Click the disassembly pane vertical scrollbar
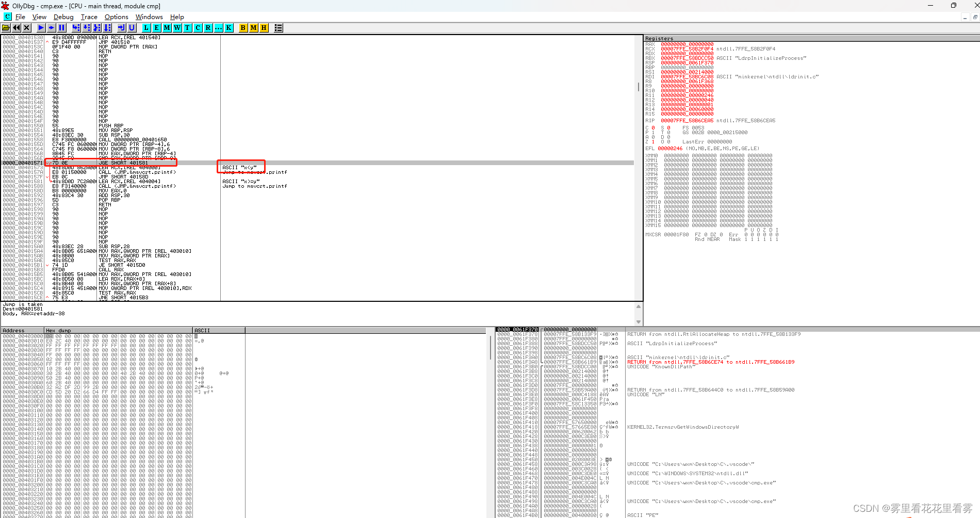The image size is (980, 518). [639, 168]
